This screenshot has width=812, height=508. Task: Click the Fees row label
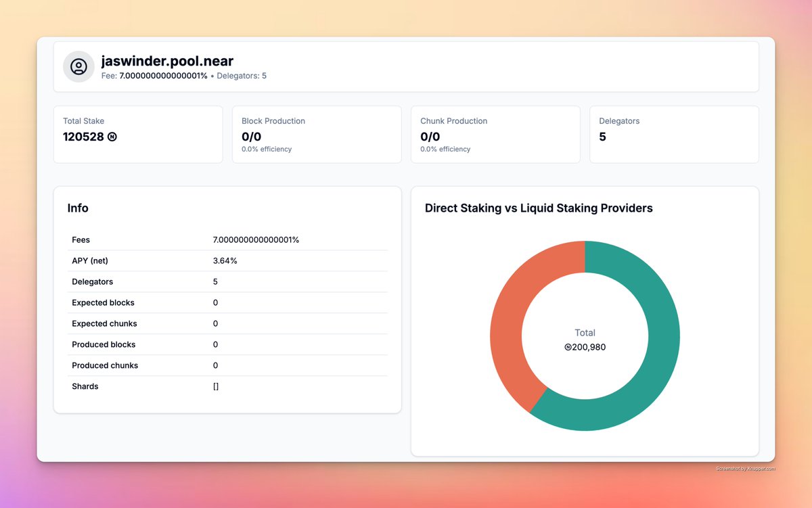pyautogui.click(x=81, y=240)
